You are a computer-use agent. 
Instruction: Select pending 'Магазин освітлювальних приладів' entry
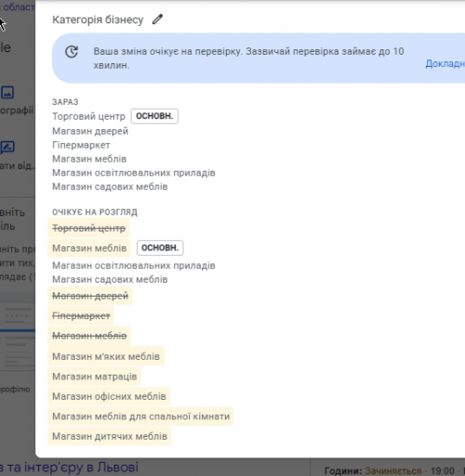[x=134, y=266]
